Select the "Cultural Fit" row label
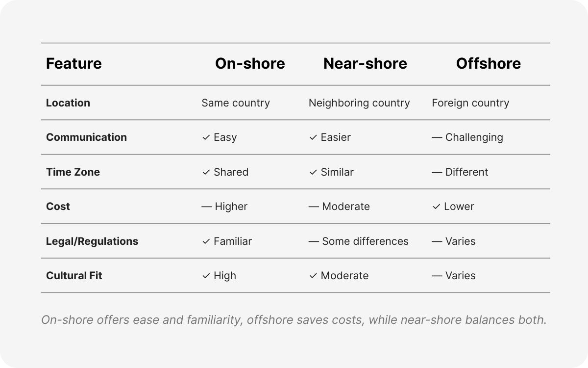588x368 pixels. click(x=74, y=276)
